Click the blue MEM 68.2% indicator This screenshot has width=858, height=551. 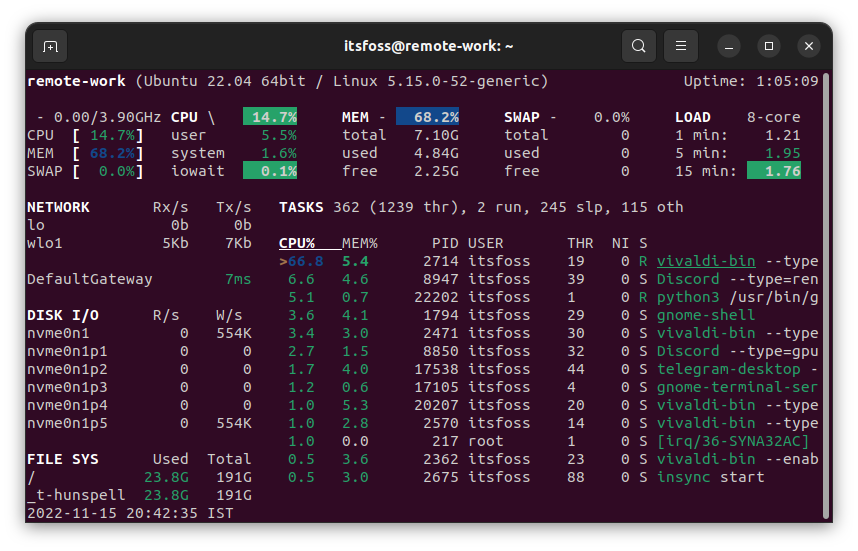(428, 117)
